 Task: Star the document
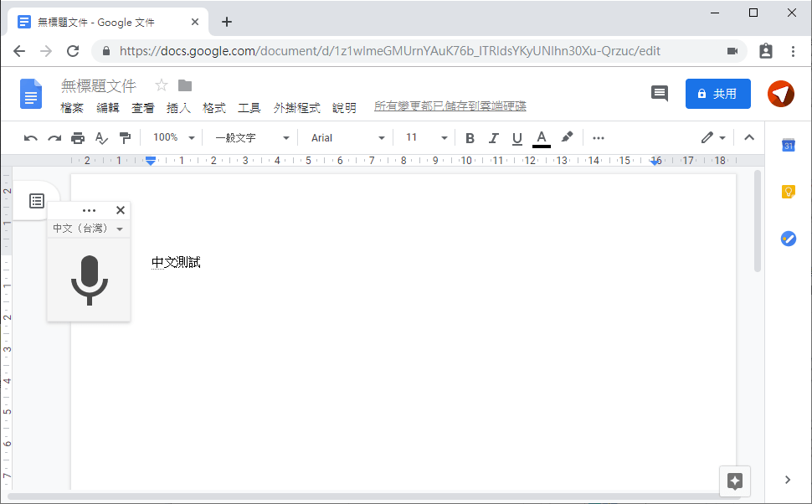coord(162,85)
